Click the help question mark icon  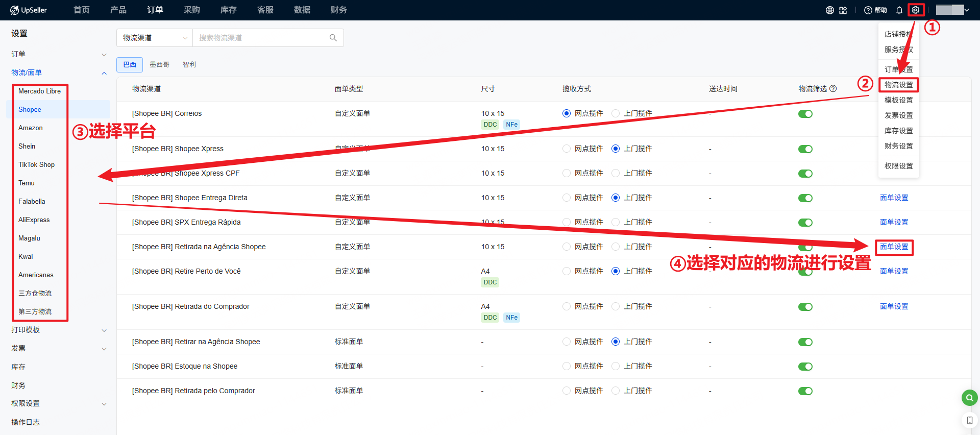pos(868,10)
